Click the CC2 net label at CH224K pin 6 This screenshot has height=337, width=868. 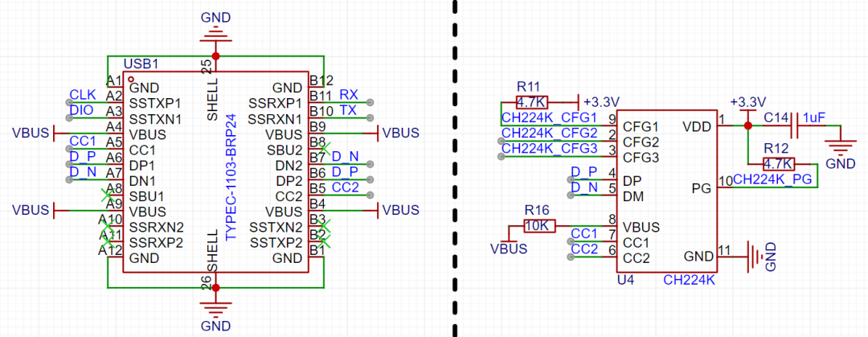(584, 249)
